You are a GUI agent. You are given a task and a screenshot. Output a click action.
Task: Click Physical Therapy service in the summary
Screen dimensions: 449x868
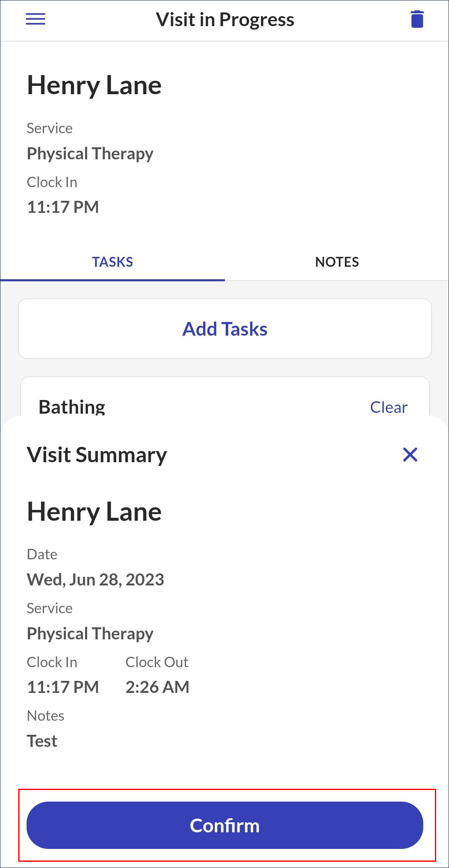click(x=90, y=634)
